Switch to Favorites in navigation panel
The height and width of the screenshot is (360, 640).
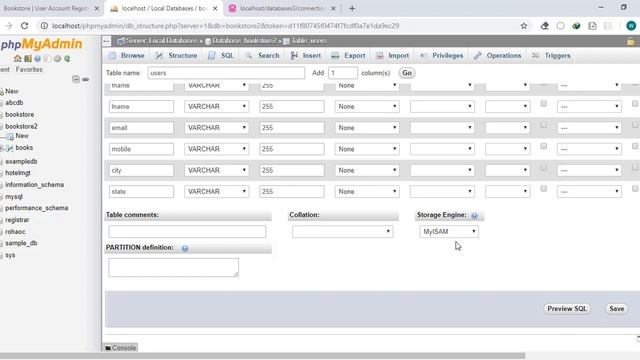click(29, 69)
